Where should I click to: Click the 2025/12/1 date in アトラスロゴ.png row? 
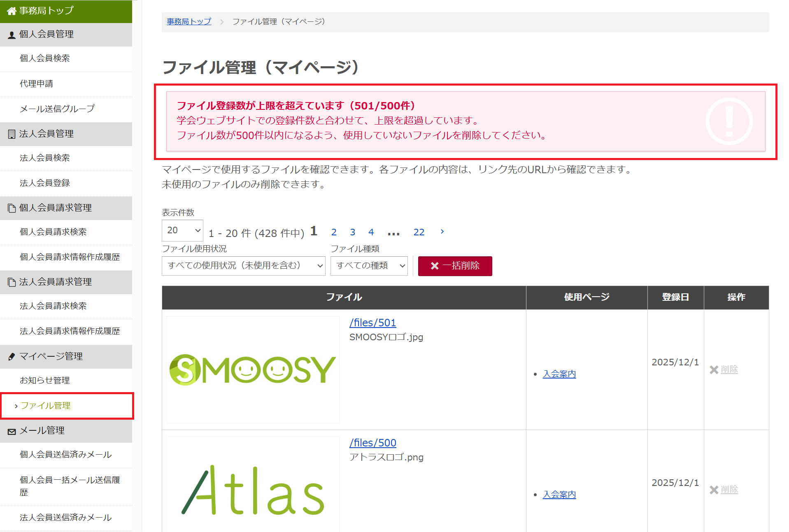(x=675, y=483)
